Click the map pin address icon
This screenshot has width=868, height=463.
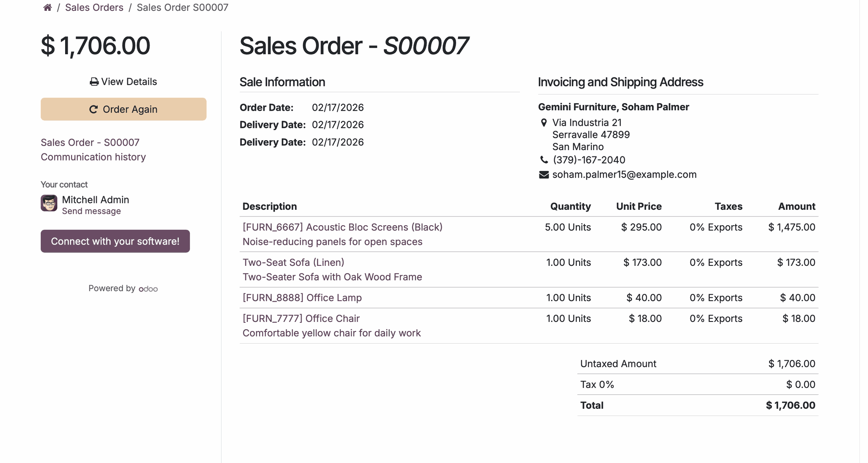click(544, 123)
